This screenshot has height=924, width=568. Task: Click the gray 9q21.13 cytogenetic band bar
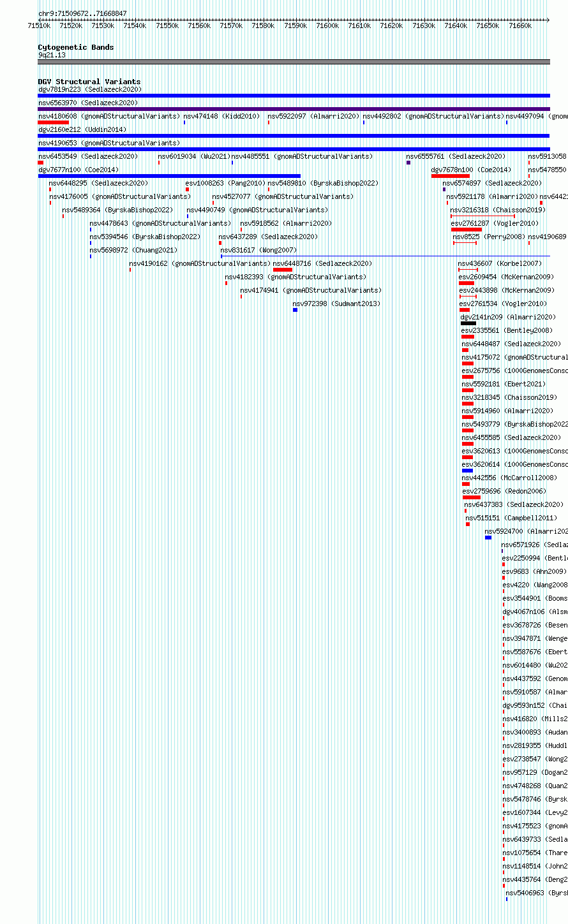(294, 62)
